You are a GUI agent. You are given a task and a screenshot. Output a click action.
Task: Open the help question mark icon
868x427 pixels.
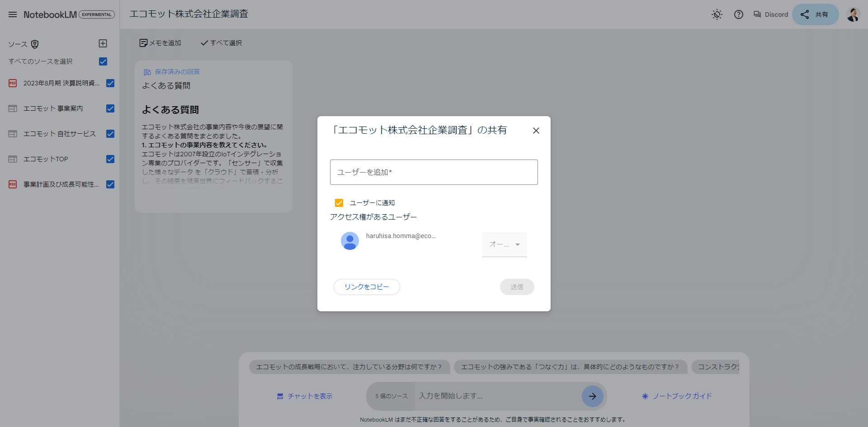(x=739, y=14)
